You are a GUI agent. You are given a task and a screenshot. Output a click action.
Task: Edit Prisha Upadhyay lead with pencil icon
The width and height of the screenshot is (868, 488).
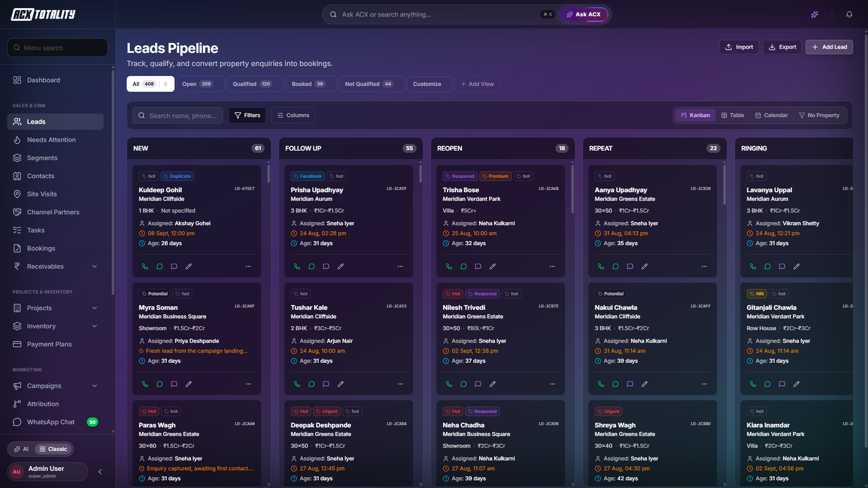tap(341, 266)
